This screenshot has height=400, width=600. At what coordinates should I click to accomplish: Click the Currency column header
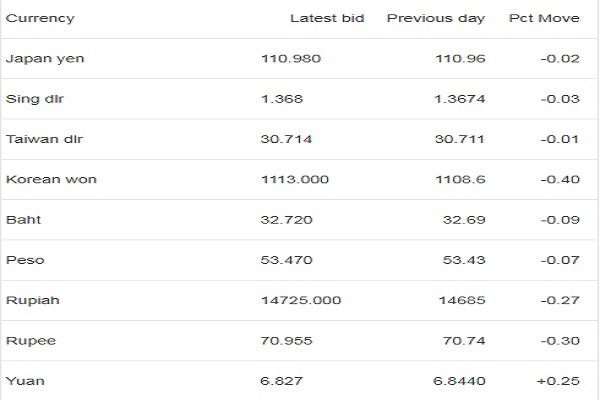pos(40,18)
